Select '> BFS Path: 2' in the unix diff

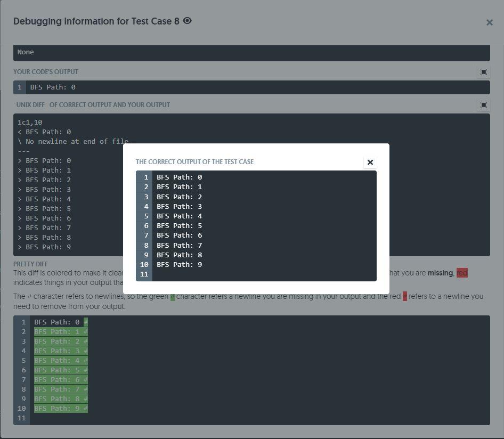pyautogui.click(x=44, y=180)
